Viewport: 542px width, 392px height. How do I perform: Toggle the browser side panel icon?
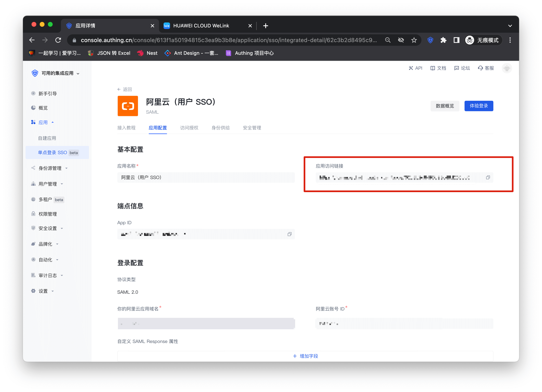456,40
